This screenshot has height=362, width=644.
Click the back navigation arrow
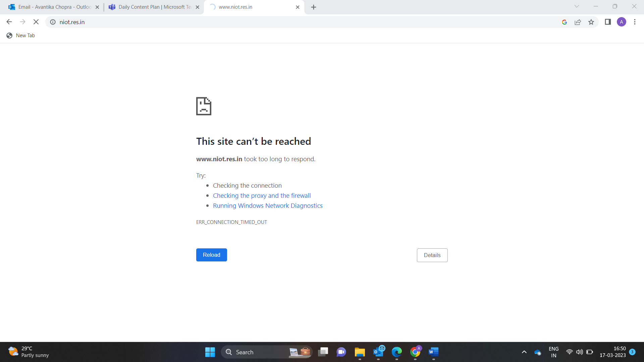click(x=9, y=21)
